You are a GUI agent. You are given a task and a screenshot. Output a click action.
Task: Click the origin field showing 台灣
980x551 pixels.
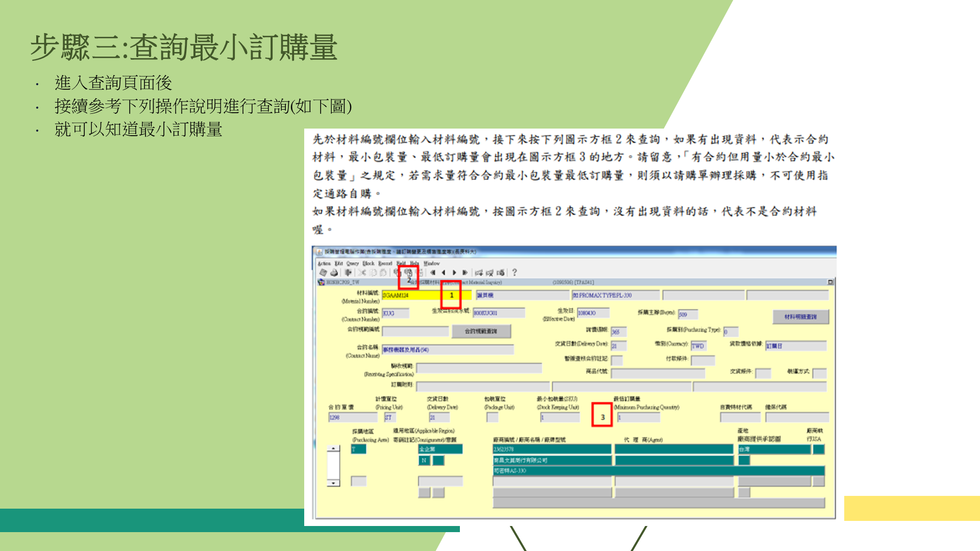click(x=774, y=449)
